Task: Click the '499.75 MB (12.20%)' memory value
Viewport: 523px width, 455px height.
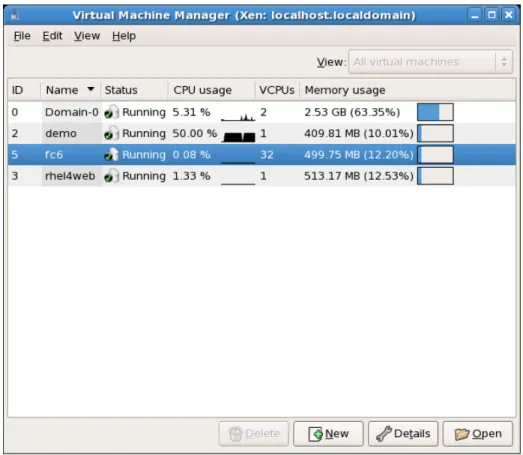Action: tap(359, 155)
